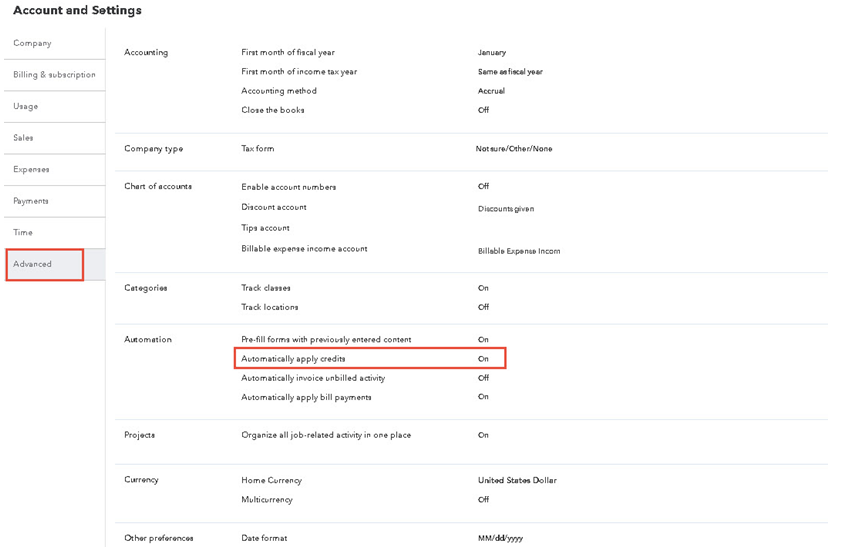Click the Automatically apply credits setting
The width and height of the screenshot is (859, 547).
pyautogui.click(x=293, y=358)
